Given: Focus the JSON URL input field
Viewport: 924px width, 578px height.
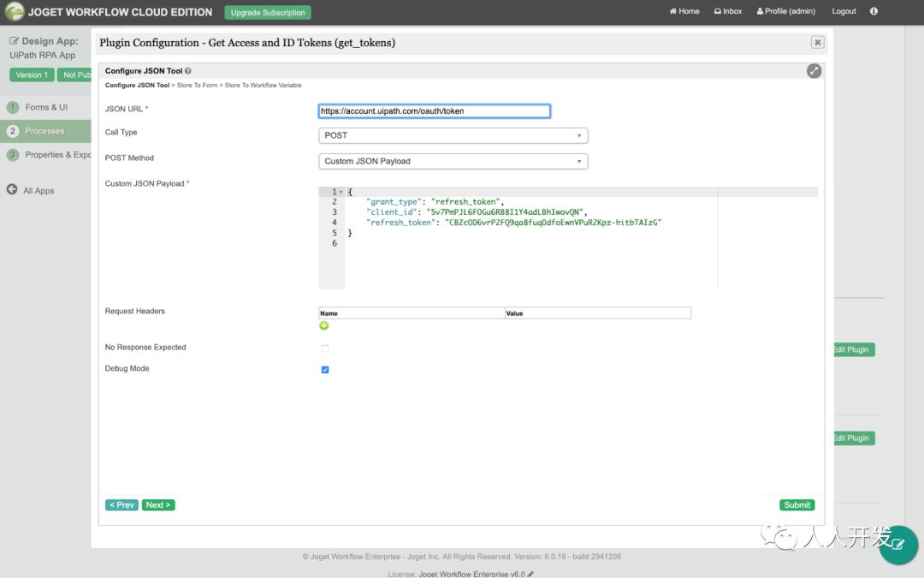Looking at the screenshot, I should pos(435,110).
